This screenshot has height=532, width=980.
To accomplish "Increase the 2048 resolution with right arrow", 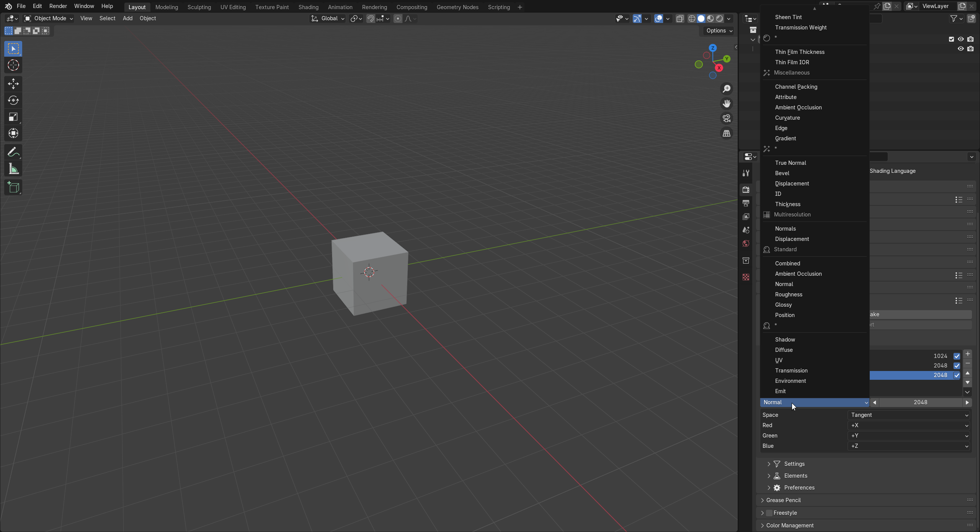I will point(967,402).
